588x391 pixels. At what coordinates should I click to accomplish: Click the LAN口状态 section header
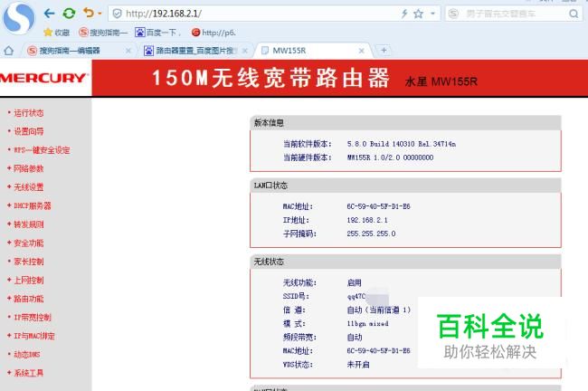point(405,186)
